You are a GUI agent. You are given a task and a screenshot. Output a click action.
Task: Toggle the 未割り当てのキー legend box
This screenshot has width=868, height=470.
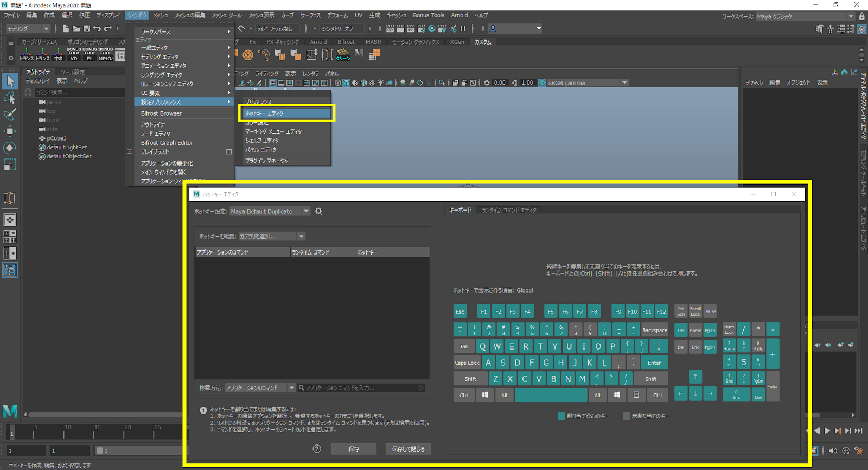[627, 416]
